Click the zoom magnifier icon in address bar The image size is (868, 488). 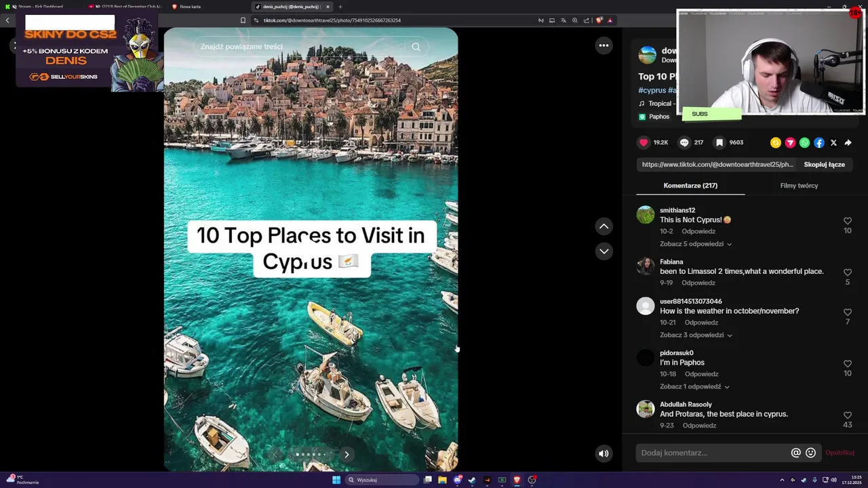575,20
